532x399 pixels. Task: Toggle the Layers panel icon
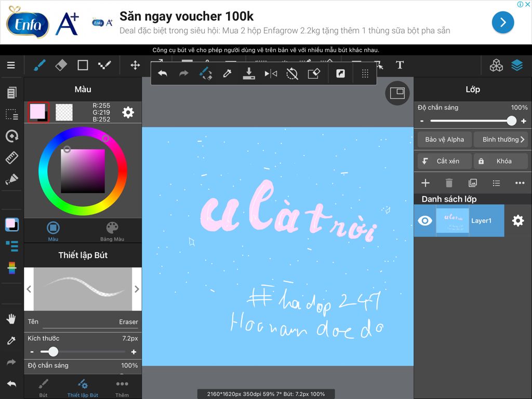[x=517, y=65]
